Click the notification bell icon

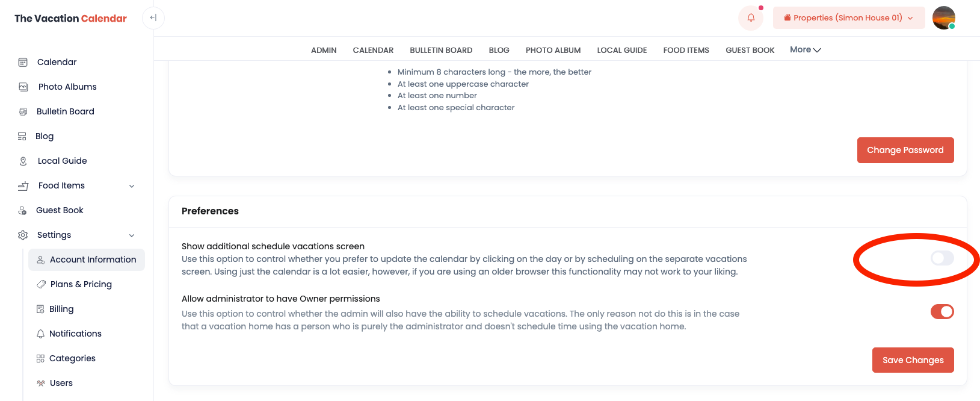pyautogui.click(x=751, y=18)
